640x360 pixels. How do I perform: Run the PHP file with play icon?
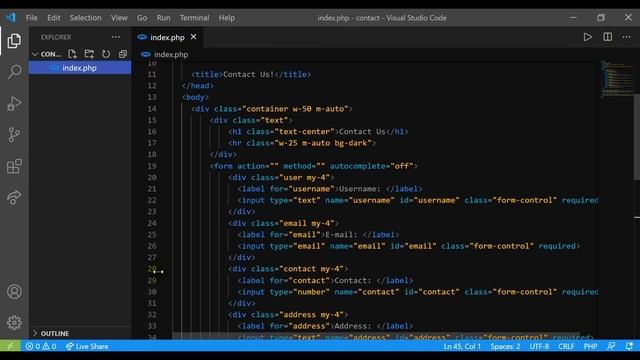coord(587,37)
